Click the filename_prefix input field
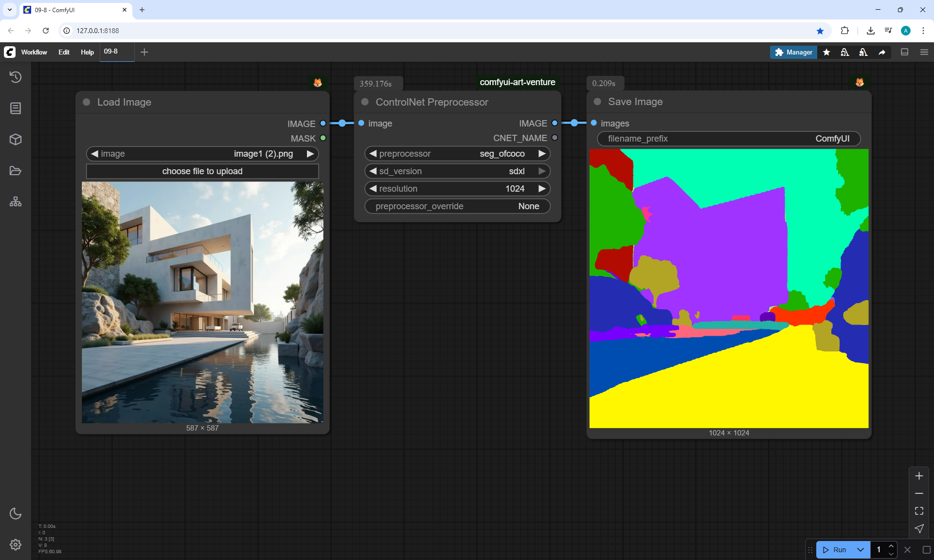 [x=729, y=139]
